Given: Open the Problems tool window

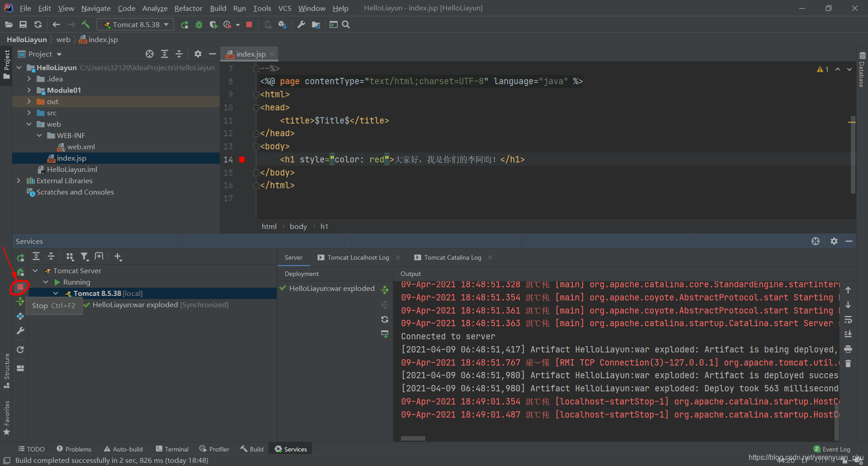Looking at the screenshot, I should pos(74,449).
